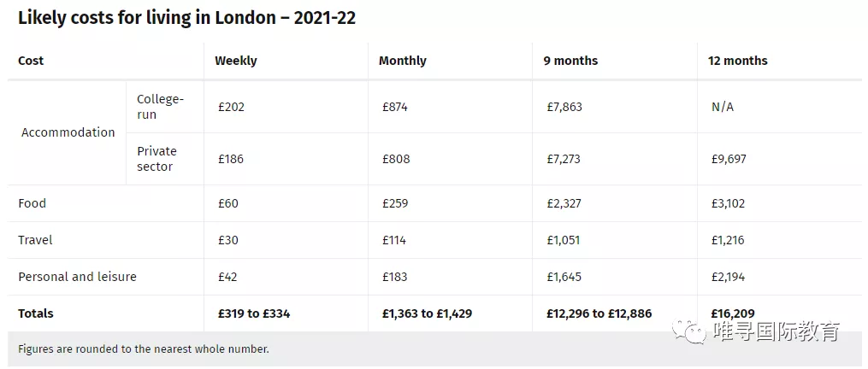Click the 'Food' row label
The image size is (868, 369).
point(32,203)
